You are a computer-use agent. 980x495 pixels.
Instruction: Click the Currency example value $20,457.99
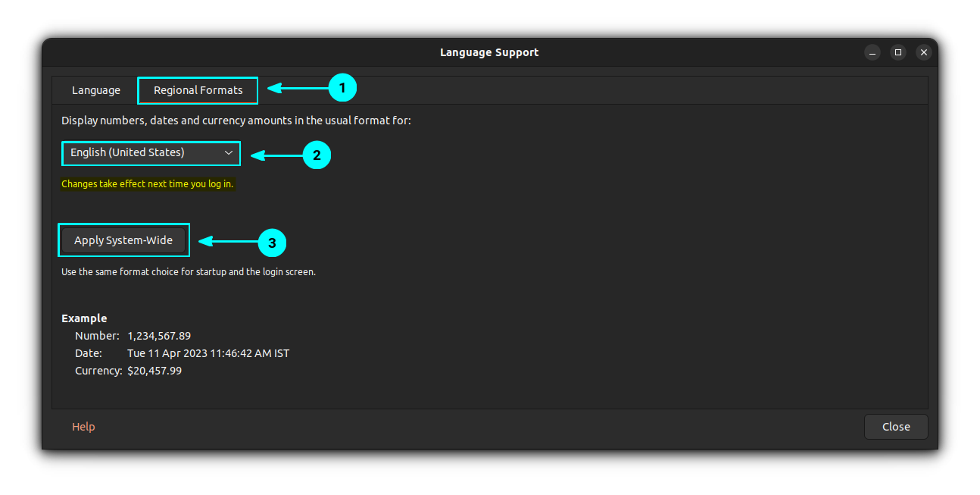pos(154,370)
